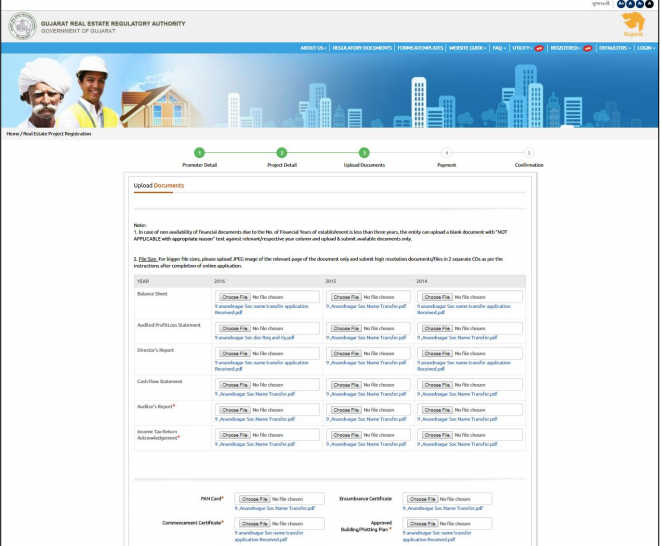Choose File for 2015 Auditor's Report
The width and height of the screenshot is (662, 546).
coord(346,410)
